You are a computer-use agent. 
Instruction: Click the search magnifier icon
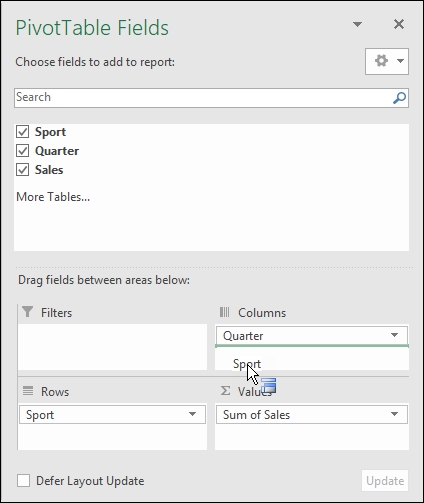pyautogui.click(x=399, y=98)
